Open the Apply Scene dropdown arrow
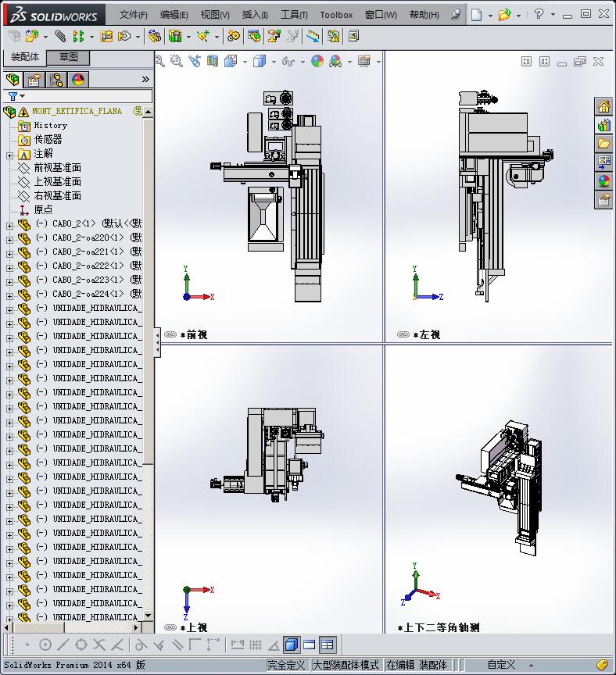The image size is (616, 675). click(x=349, y=62)
